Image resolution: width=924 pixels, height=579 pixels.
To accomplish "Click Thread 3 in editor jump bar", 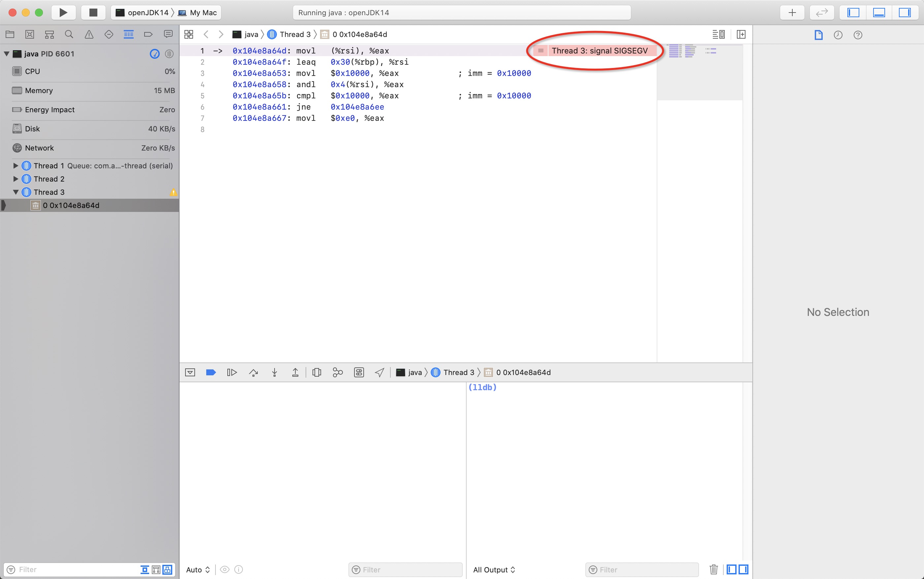I will (x=289, y=34).
